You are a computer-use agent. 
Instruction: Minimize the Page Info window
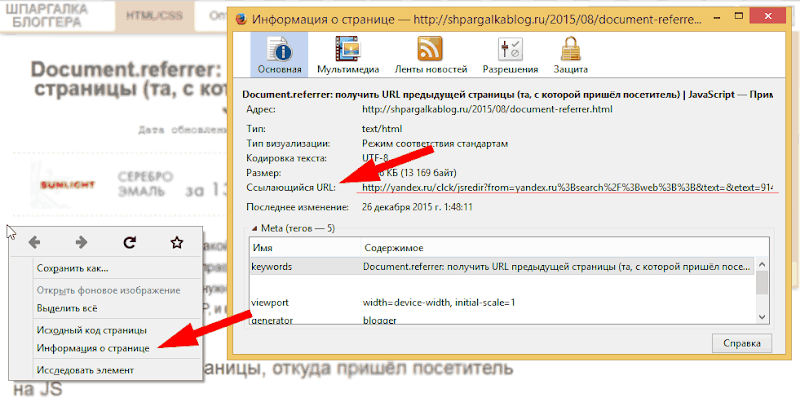click(x=717, y=19)
